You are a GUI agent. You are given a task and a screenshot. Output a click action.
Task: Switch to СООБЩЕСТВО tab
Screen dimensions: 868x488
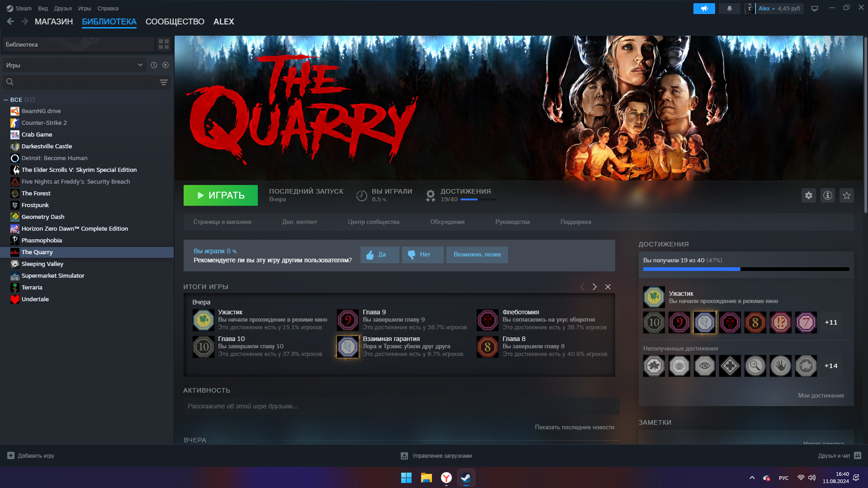(175, 22)
